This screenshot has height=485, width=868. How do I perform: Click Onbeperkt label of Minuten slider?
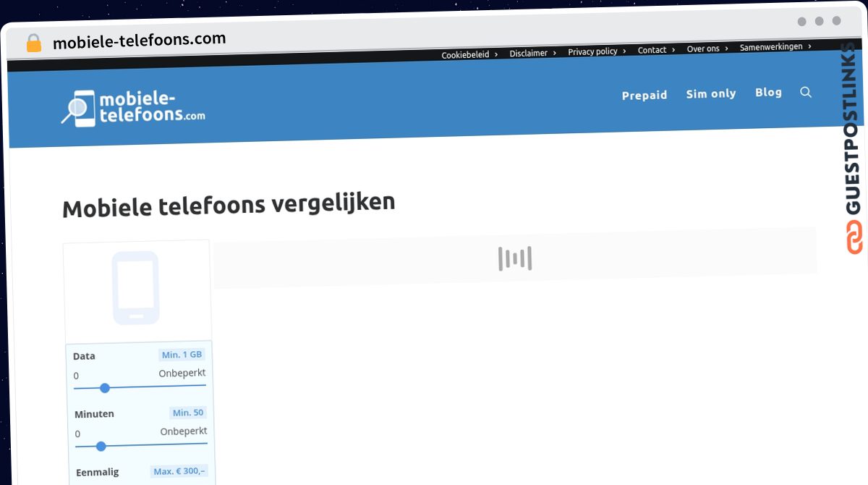coord(184,431)
